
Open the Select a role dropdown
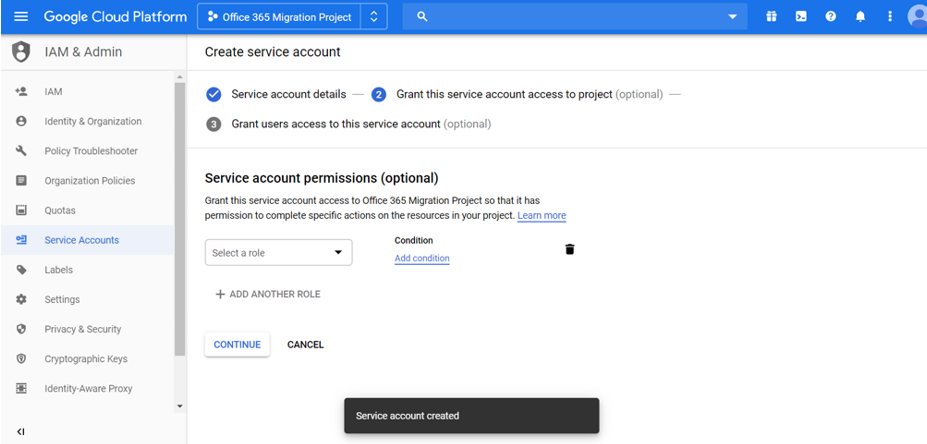pos(278,253)
